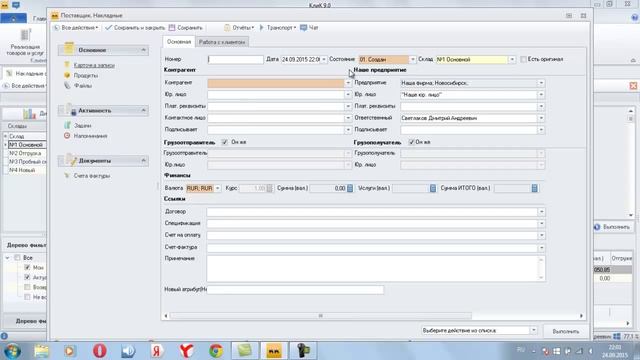Open the "Предприятие" dropdown arrow
The height and width of the screenshot is (360, 640).
(541, 83)
